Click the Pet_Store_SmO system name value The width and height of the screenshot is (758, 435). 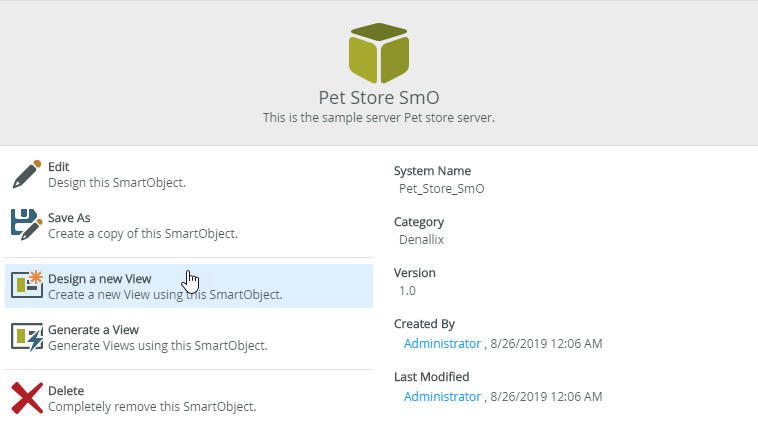point(442,188)
